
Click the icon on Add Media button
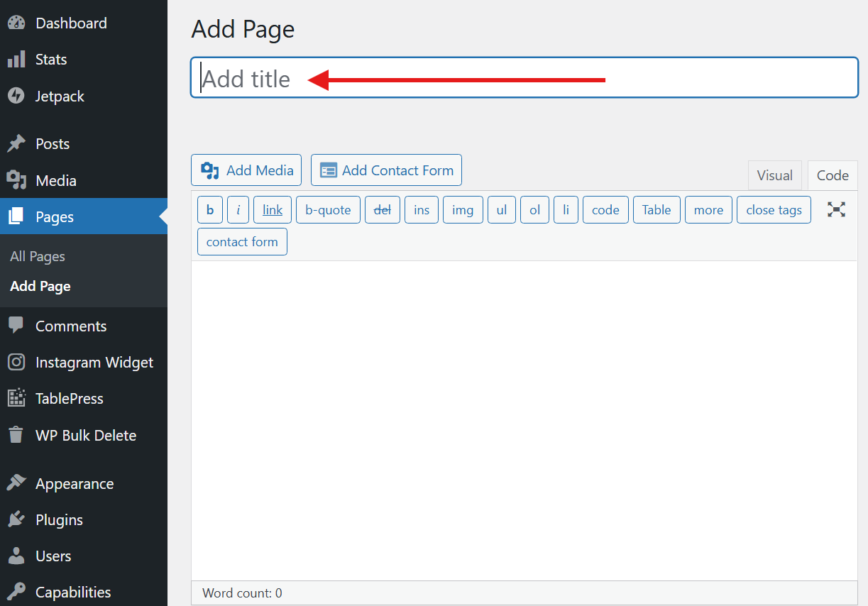click(x=210, y=170)
